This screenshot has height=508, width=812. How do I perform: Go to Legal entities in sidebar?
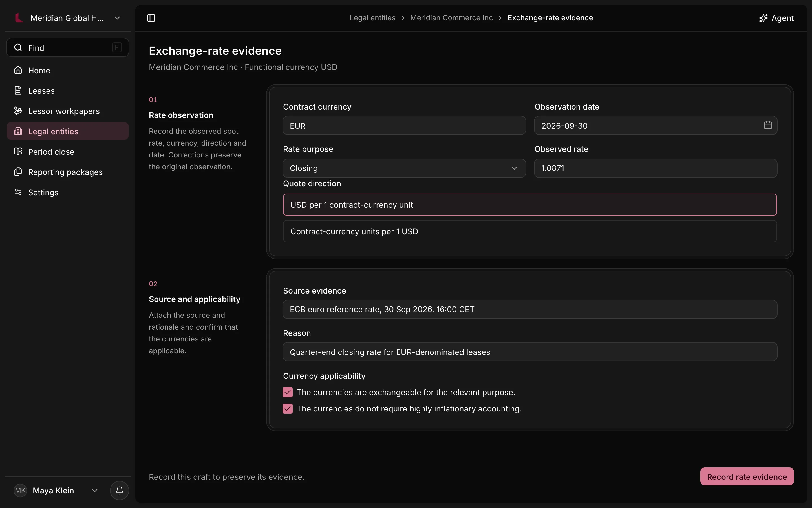[68, 131]
